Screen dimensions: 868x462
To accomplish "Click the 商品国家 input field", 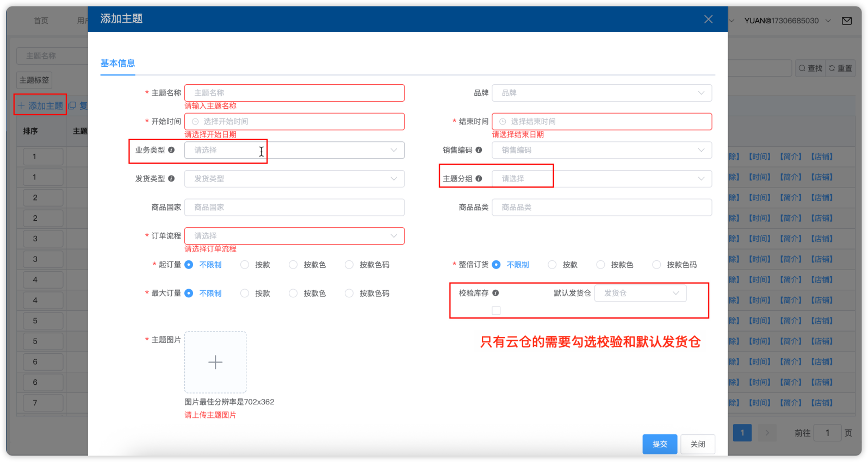I will tap(294, 207).
